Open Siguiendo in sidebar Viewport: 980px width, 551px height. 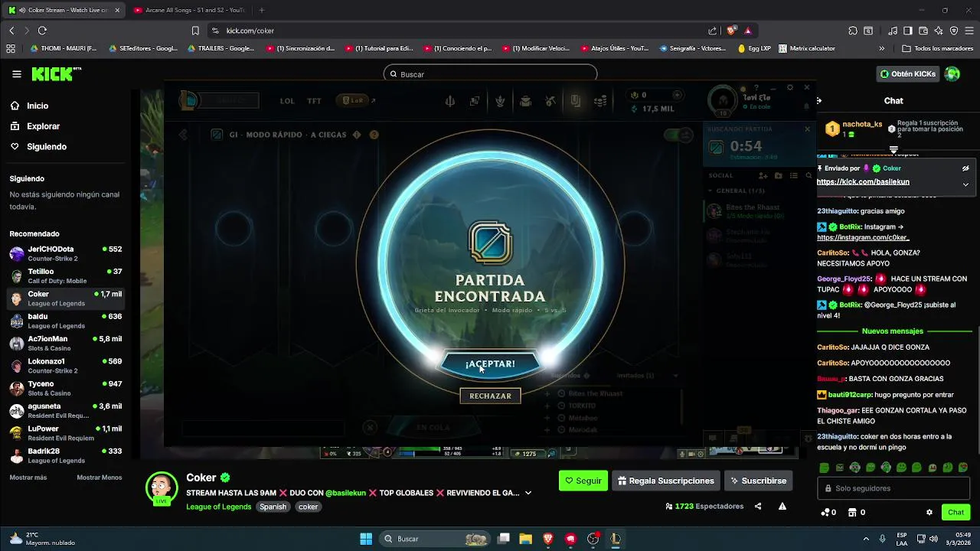coord(47,146)
